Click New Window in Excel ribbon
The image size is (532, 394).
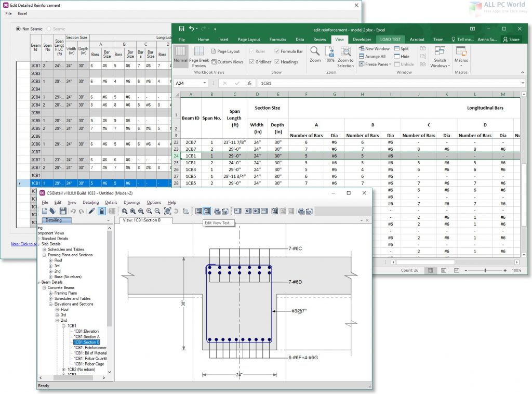pyautogui.click(x=374, y=48)
